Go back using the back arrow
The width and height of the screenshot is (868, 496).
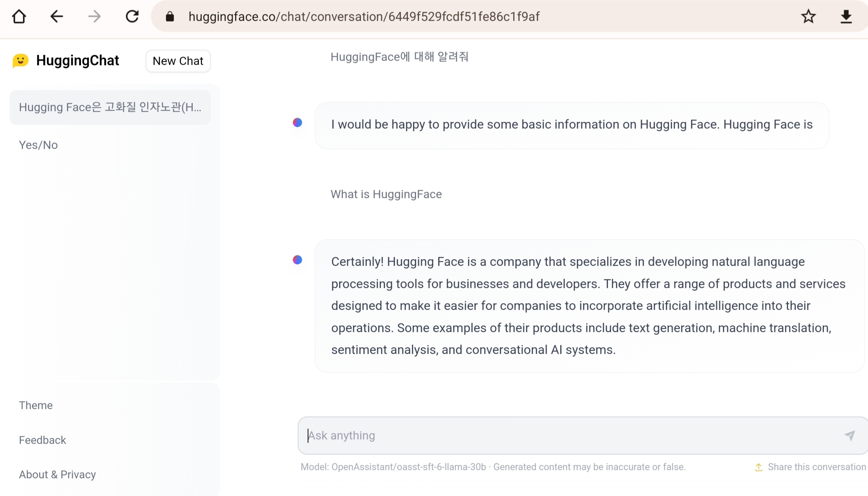click(57, 17)
